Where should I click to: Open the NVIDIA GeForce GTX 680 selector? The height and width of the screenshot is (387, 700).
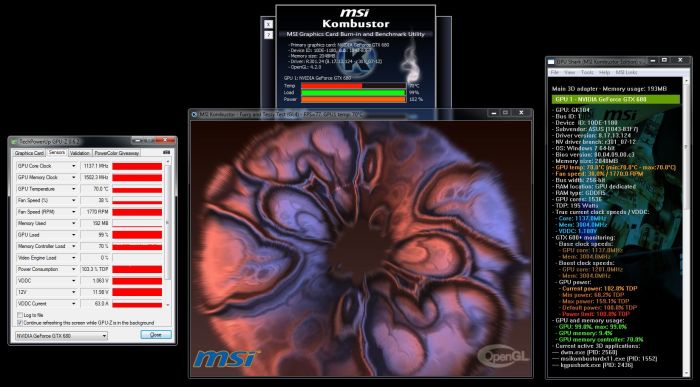click(61, 336)
